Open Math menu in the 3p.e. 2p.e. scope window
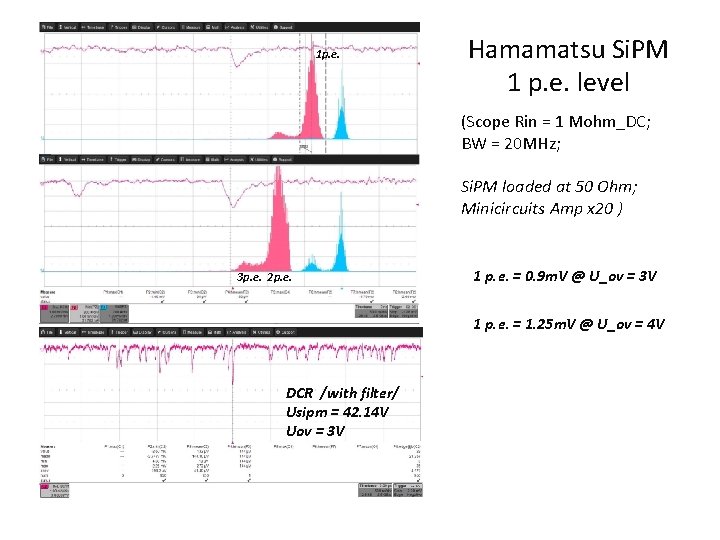Viewport: 720px width, 540px height. pyautogui.click(x=213, y=160)
